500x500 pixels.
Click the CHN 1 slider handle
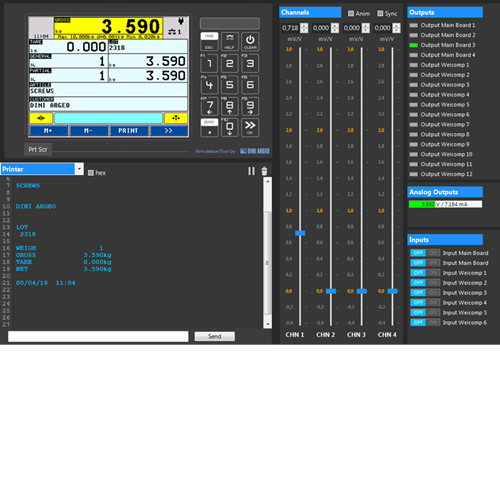point(300,233)
